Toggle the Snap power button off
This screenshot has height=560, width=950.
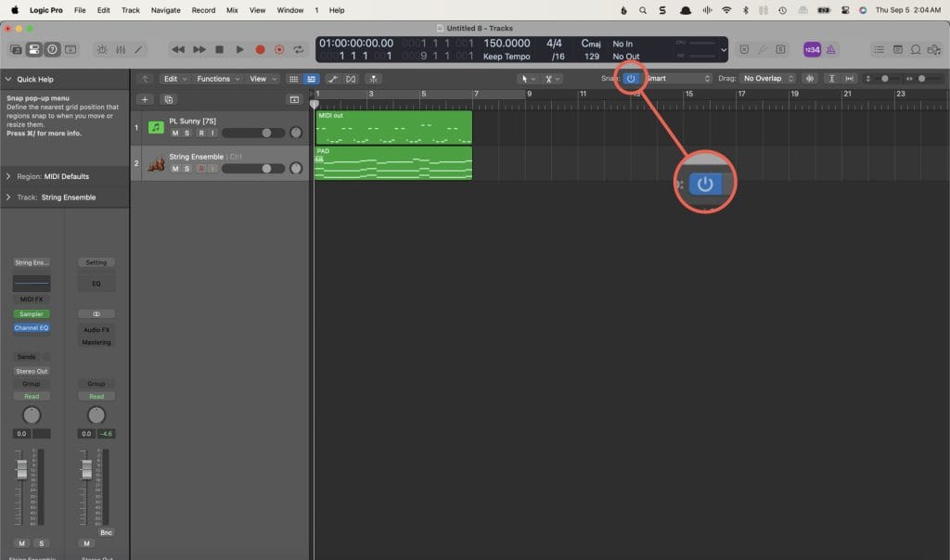[631, 79]
